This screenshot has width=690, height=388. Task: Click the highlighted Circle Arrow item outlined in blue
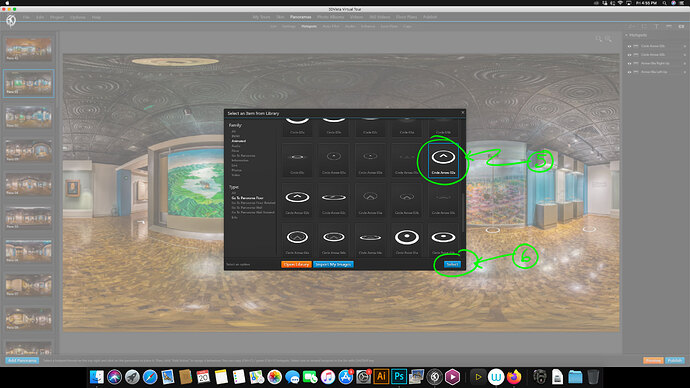tap(443, 160)
